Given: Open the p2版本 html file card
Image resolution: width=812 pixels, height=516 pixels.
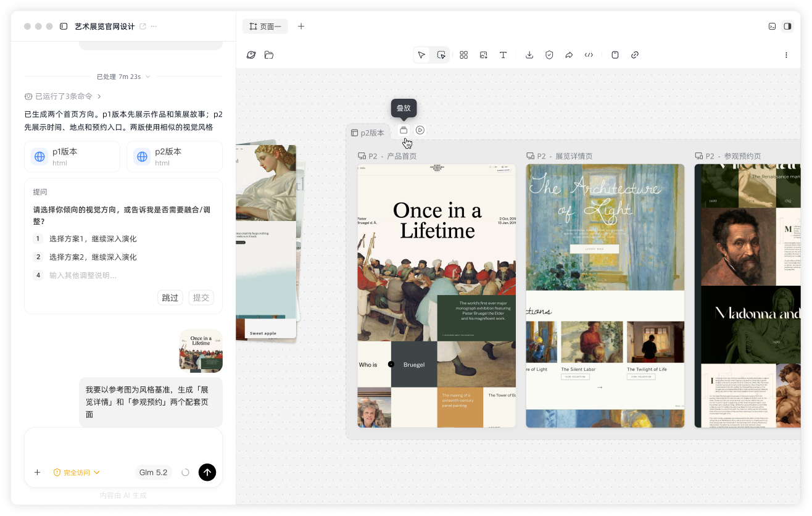Looking at the screenshot, I should 175,157.
